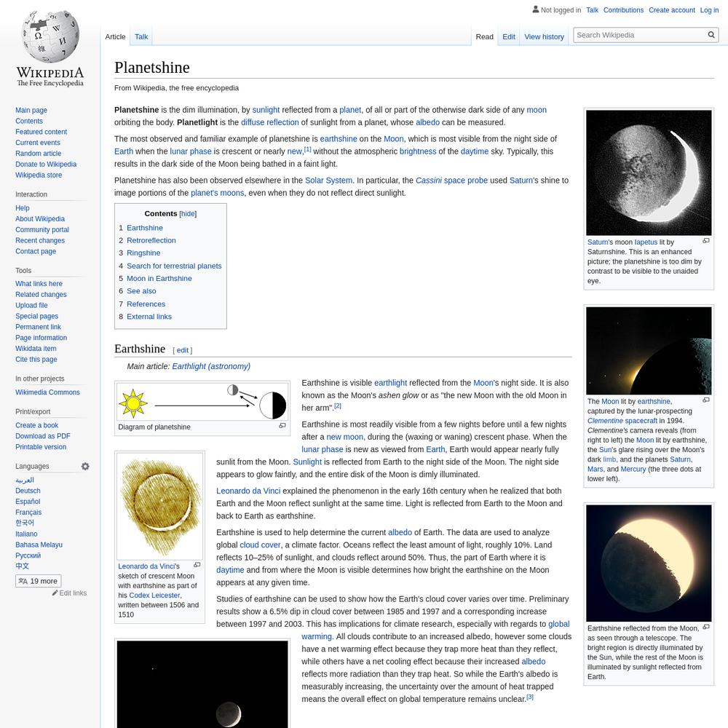
Task: Click the pencil Edit links icon
Action: [x=55, y=593]
